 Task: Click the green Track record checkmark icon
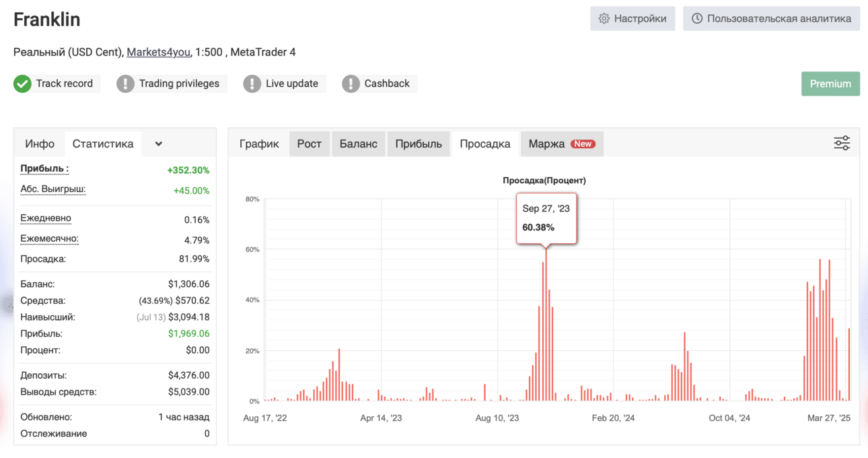pyautogui.click(x=22, y=84)
